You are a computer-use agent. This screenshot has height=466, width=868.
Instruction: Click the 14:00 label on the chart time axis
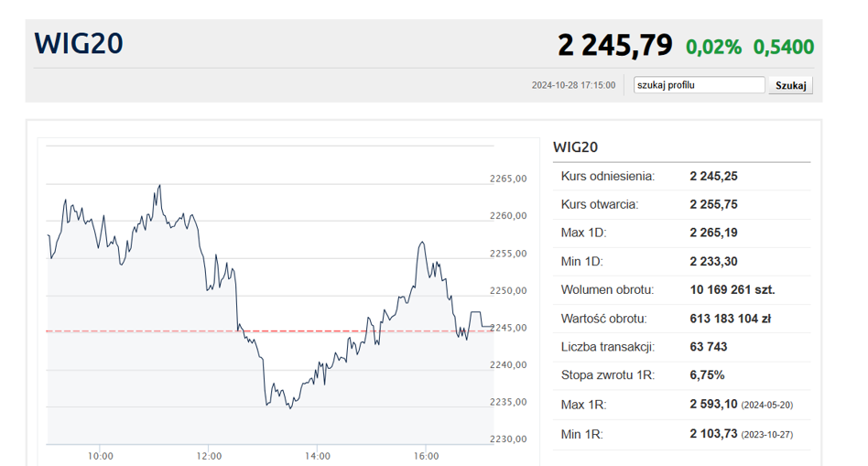318,455
